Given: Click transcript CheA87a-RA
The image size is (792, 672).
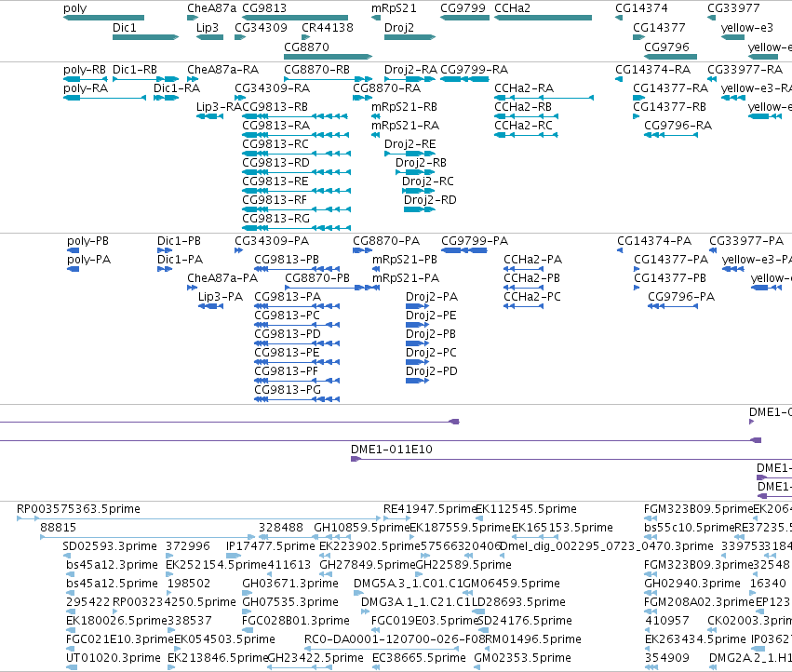Looking at the screenshot, I should 193,79.
